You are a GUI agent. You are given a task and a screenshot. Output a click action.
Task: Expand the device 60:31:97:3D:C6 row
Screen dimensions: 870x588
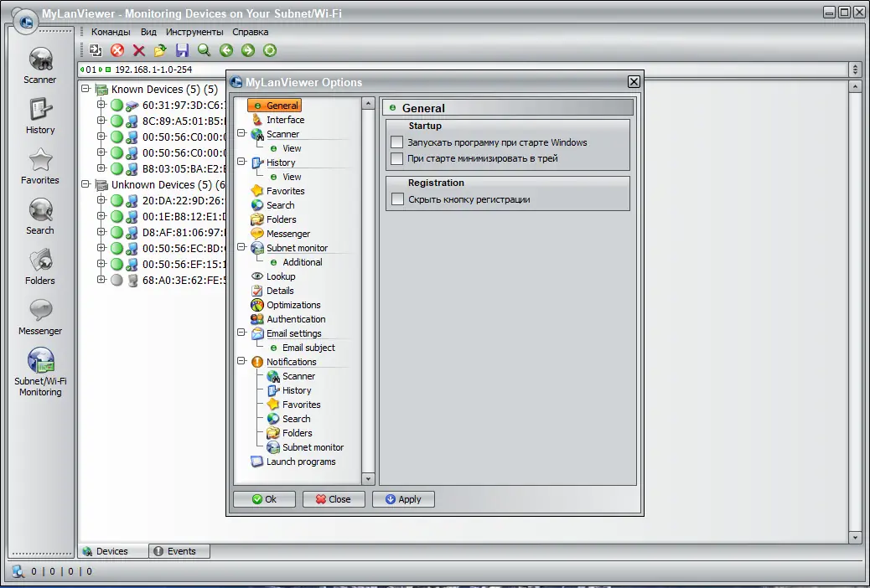[101, 105]
